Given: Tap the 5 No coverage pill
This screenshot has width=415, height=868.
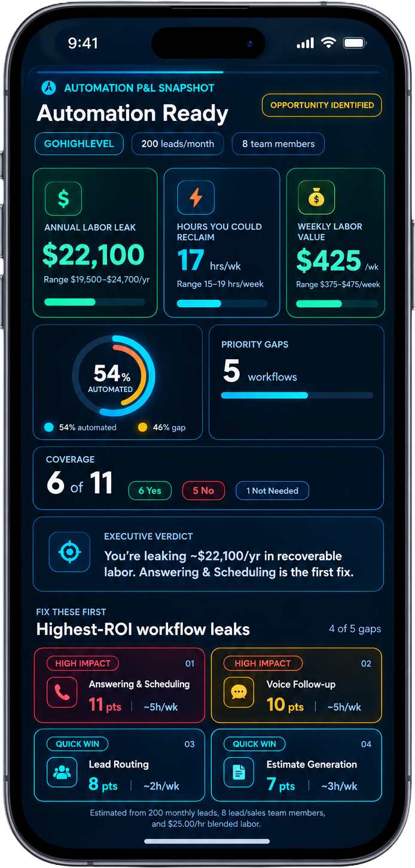Looking at the screenshot, I should tap(203, 491).
